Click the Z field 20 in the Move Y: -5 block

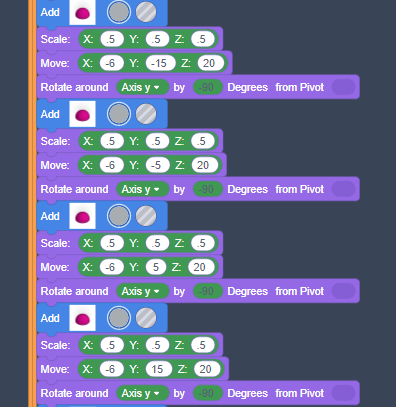point(205,165)
